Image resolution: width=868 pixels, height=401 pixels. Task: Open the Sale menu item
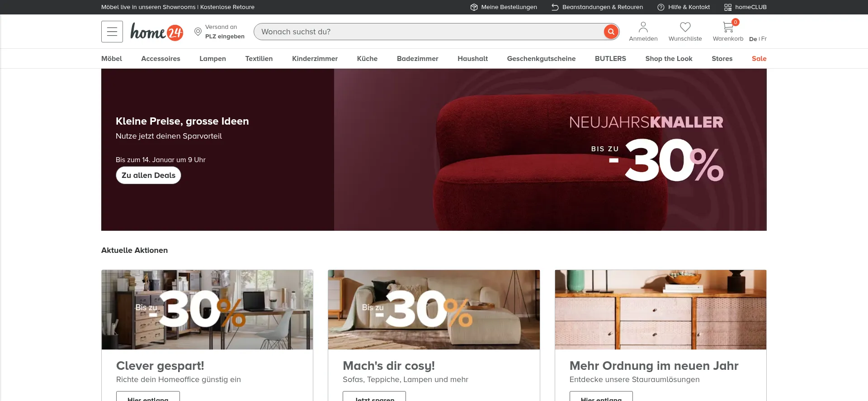(759, 59)
